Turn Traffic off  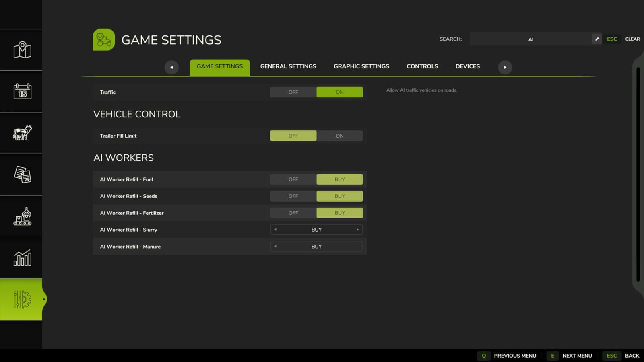coord(293,92)
